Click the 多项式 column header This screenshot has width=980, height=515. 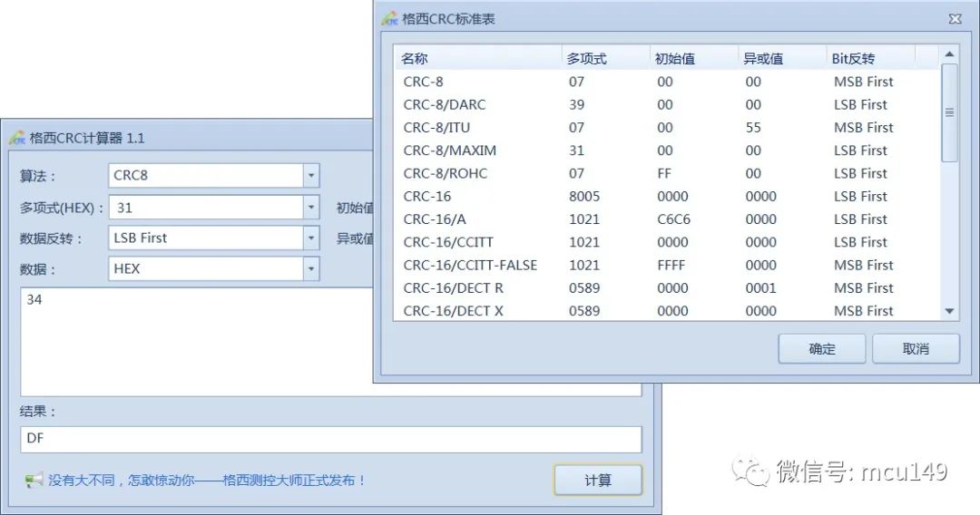click(x=605, y=58)
